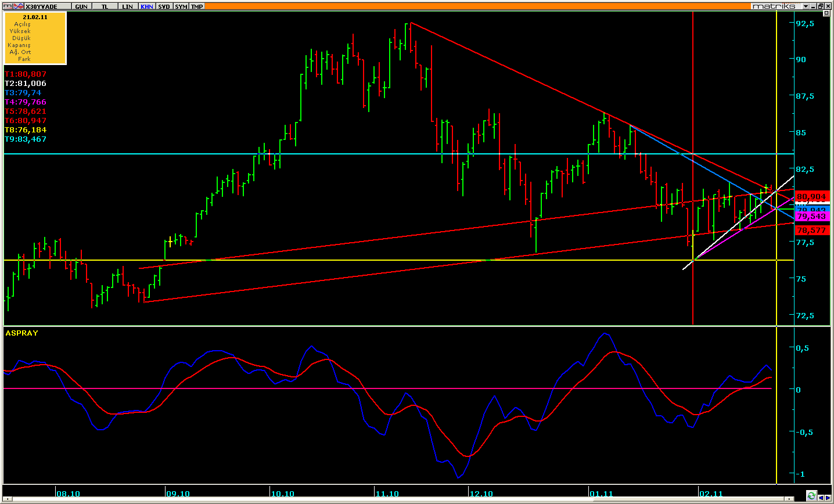The image size is (834, 504).
Task: Click the yellow 21.02.11 data info box
Action: coord(35,38)
